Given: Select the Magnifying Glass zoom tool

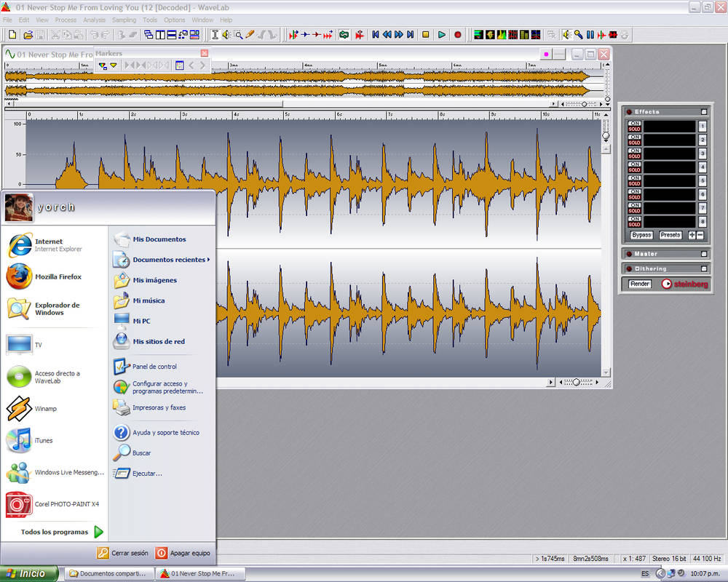Looking at the screenshot, I should coord(239,34).
